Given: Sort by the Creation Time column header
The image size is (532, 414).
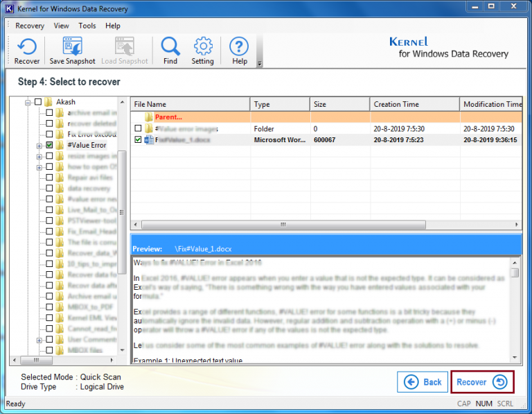Looking at the screenshot, I should (x=413, y=104).
